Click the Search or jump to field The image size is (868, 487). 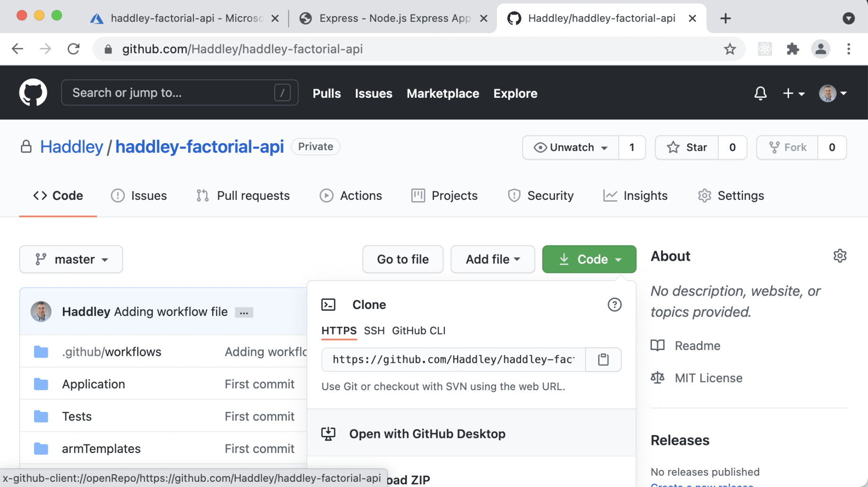pos(180,93)
